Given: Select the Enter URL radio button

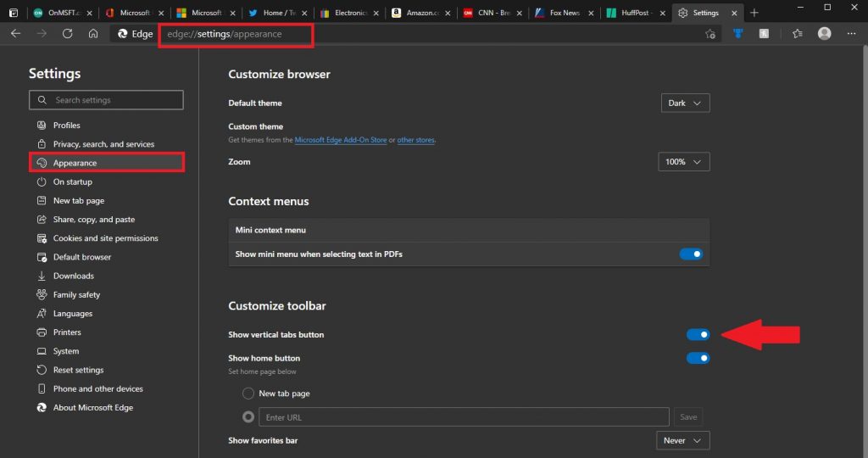Looking at the screenshot, I should pos(248,417).
